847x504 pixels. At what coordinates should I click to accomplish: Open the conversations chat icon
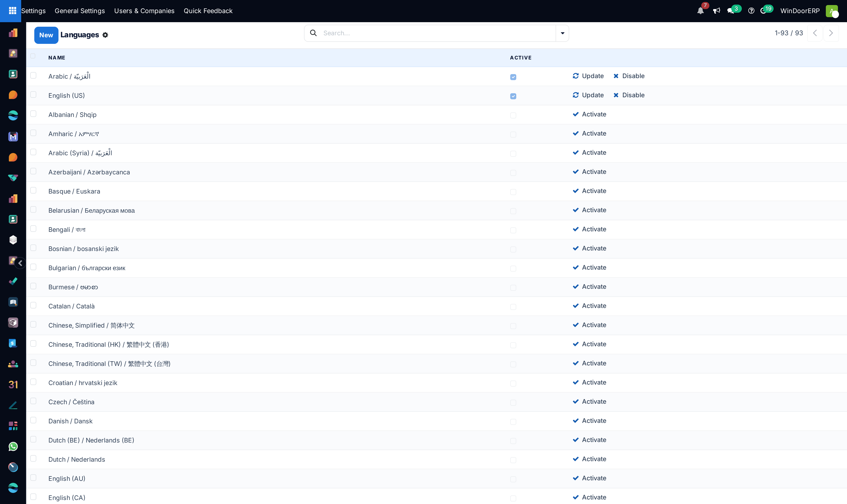(x=731, y=11)
